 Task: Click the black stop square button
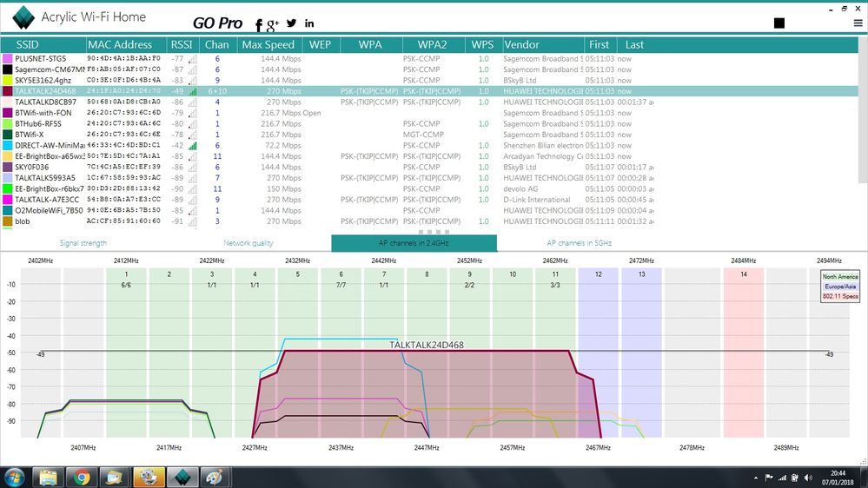[x=779, y=23]
